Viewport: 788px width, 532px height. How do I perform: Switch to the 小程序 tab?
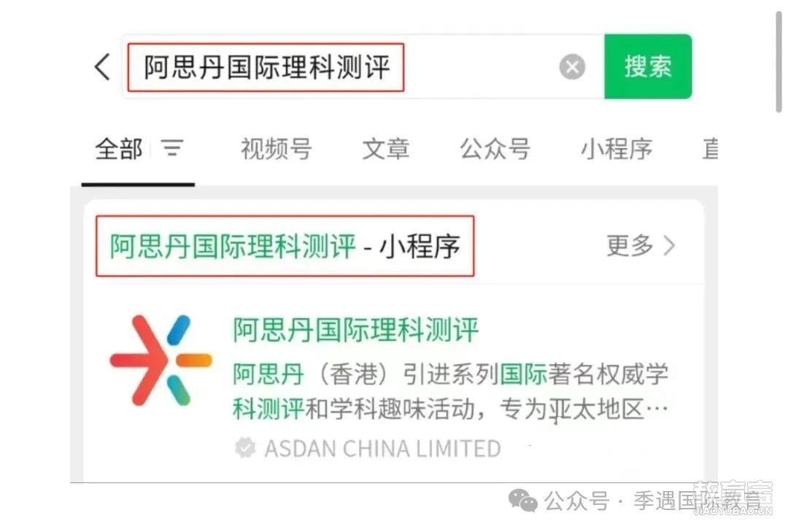(617, 149)
